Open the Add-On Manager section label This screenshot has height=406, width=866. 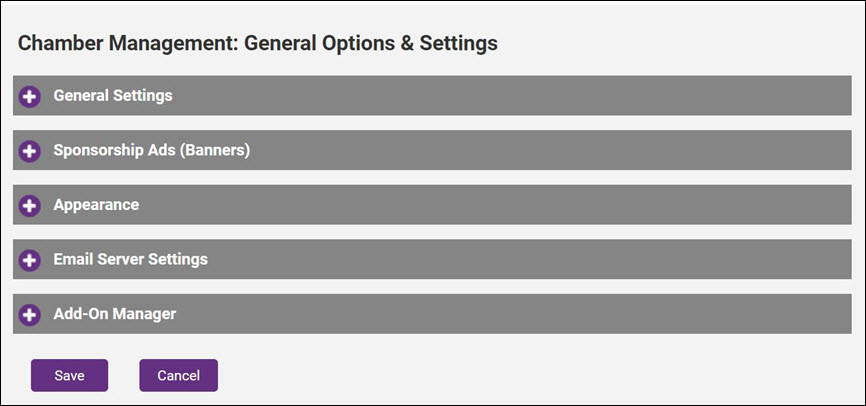(x=114, y=314)
